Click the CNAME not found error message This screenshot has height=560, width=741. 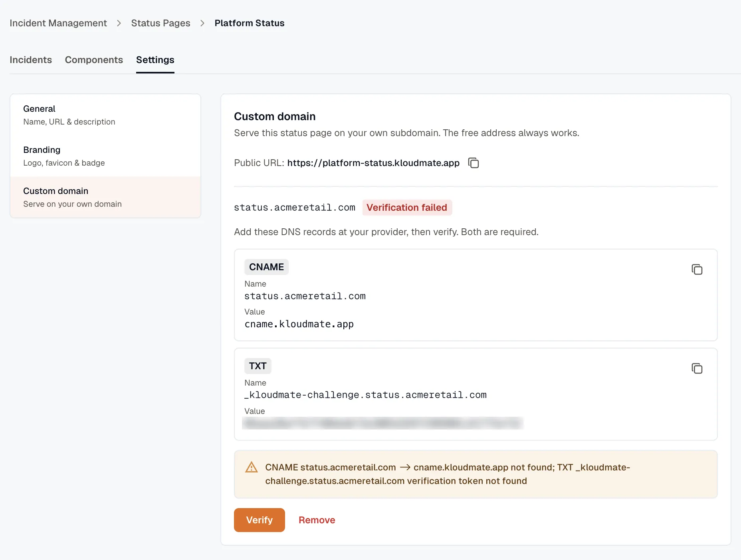(x=448, y=474)
